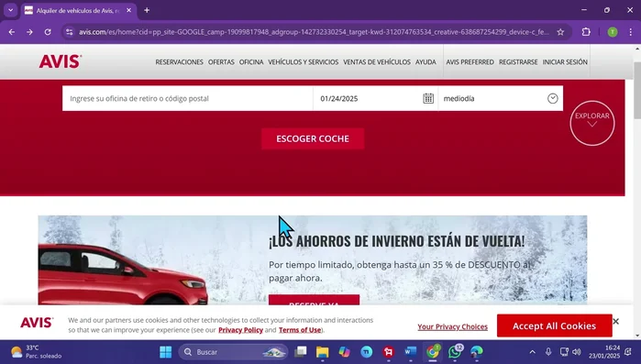Select the Alquiler de vehículos de Avis tab
This screenshot has width=641, height=364.
78,11
